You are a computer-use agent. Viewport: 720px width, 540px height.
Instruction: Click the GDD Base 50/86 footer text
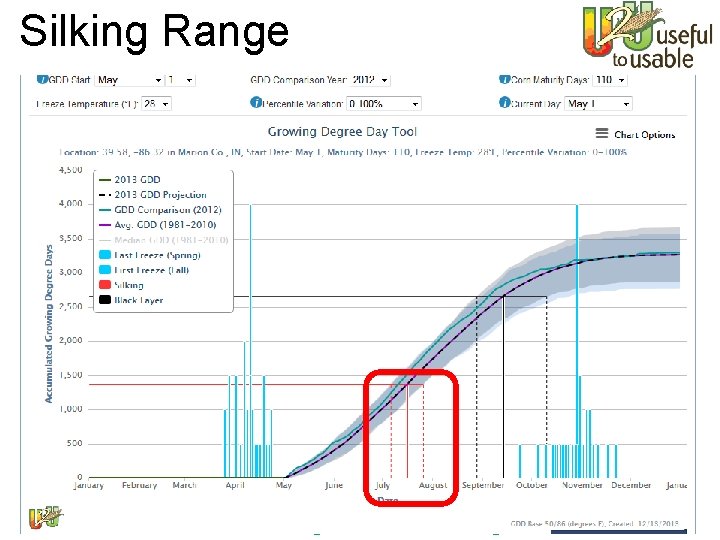pyautogui.click(x=594, y=523)
